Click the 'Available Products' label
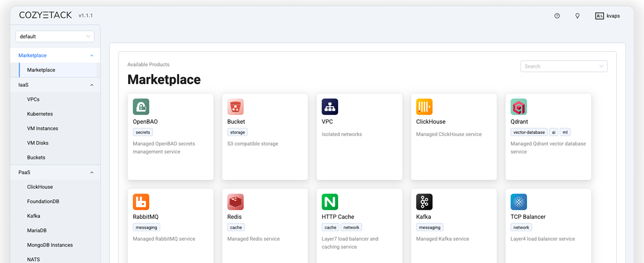The width and height of the screenshot is (644, 263). click(148, 65)
